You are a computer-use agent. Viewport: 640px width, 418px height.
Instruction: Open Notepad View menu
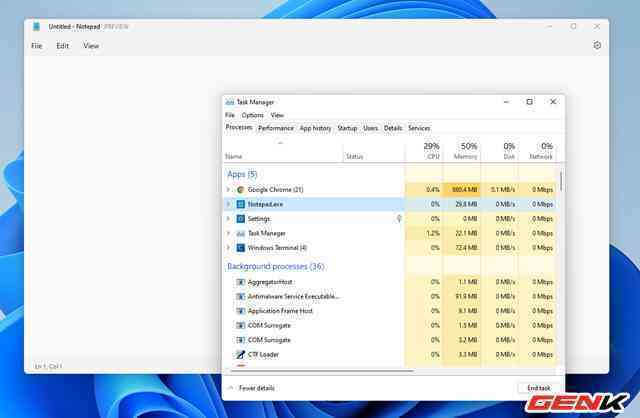[91, 46]
